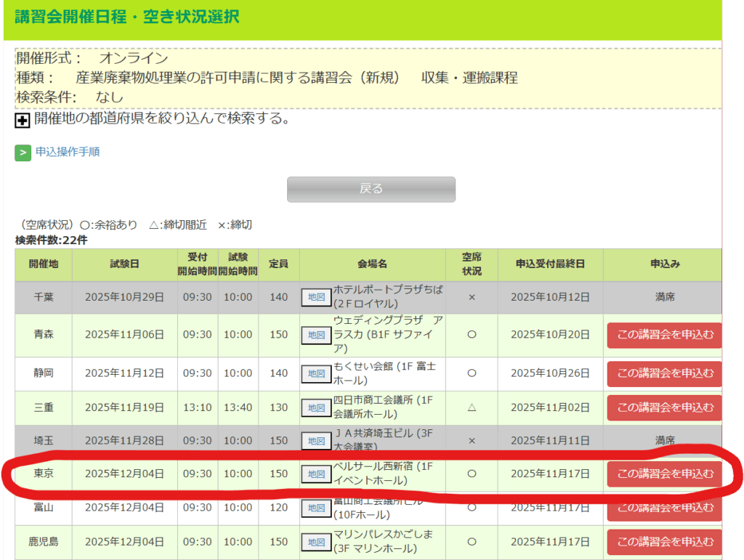Open the 申込操作手順 link

68,152
